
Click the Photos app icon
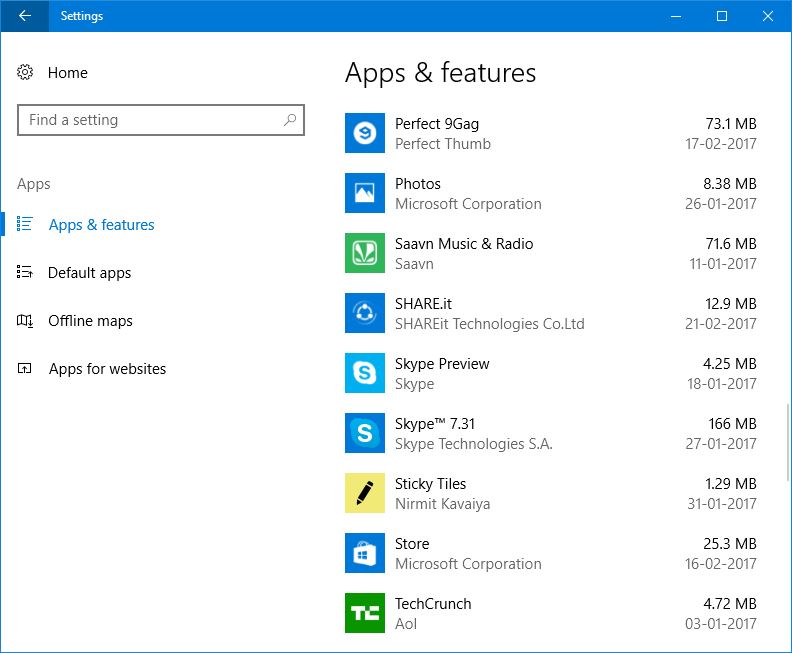pyautogui.click(x=365, y=193)
